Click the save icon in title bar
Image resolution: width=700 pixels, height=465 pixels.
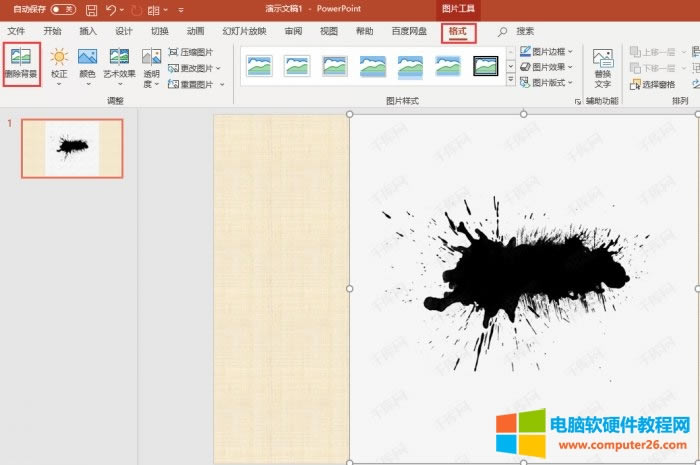[91, 10]
